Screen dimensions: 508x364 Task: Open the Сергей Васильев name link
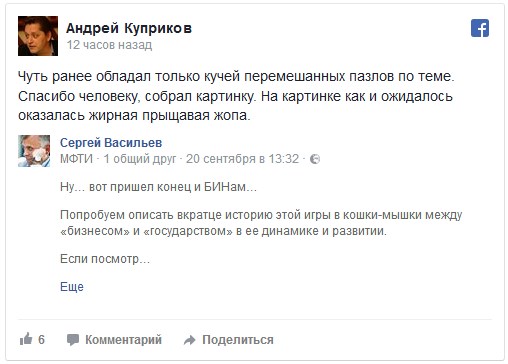[x=111, y=143]
